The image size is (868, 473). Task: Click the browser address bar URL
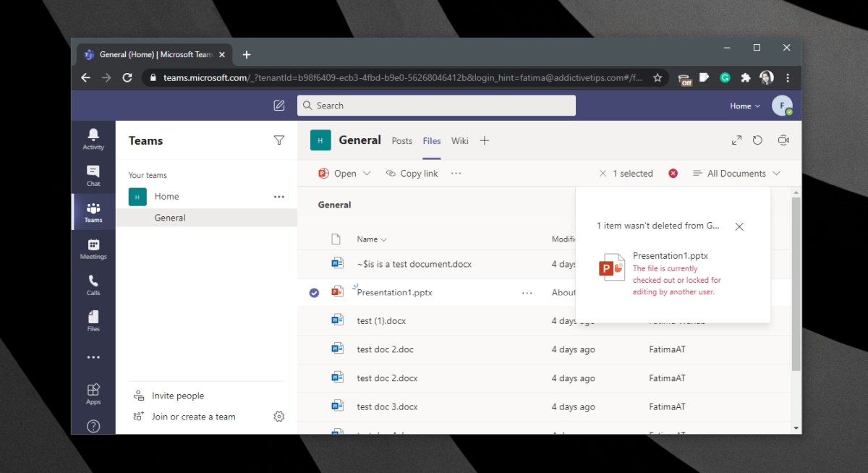coord(403,77)
